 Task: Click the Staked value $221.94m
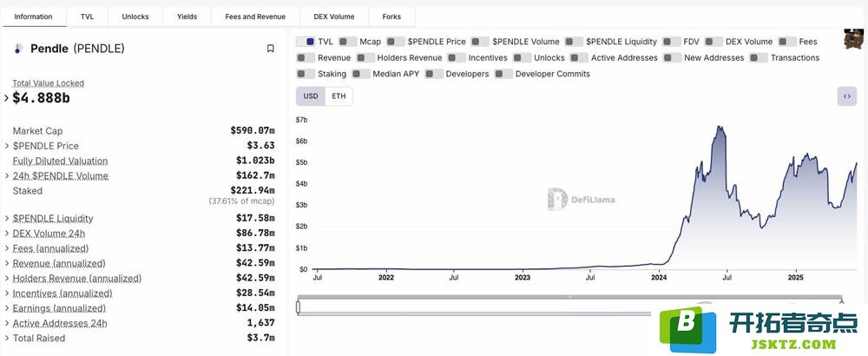[x=253, y=191]
